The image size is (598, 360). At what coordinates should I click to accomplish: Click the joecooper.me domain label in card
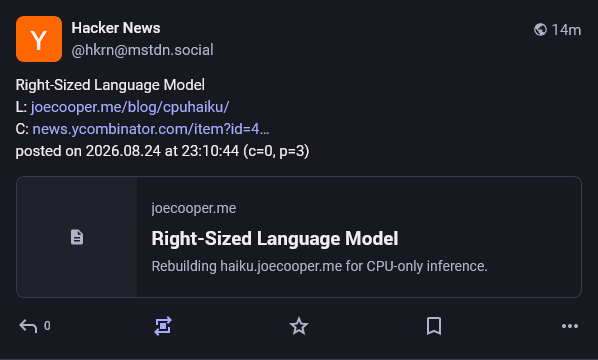(x=194, y=208)
